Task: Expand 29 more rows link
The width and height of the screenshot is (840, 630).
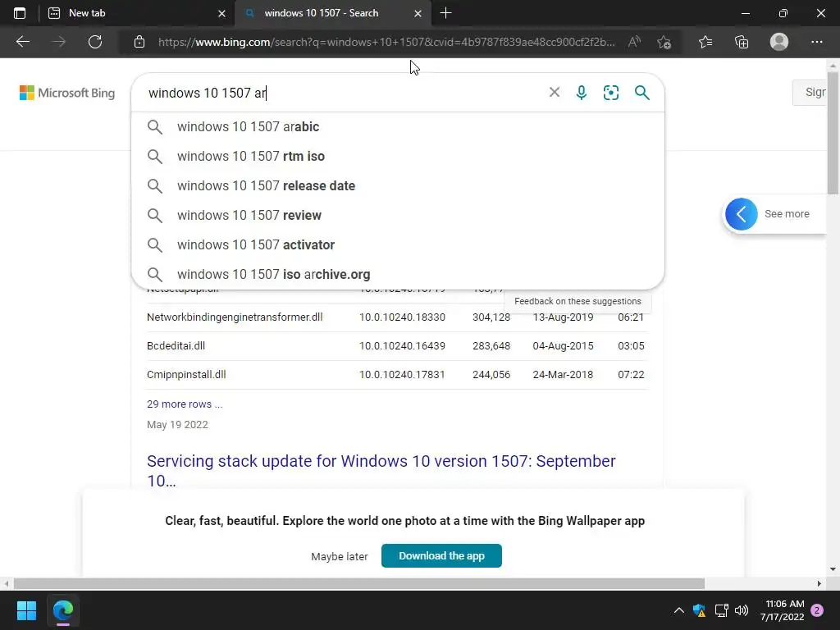Action: [x=185, y=404]
